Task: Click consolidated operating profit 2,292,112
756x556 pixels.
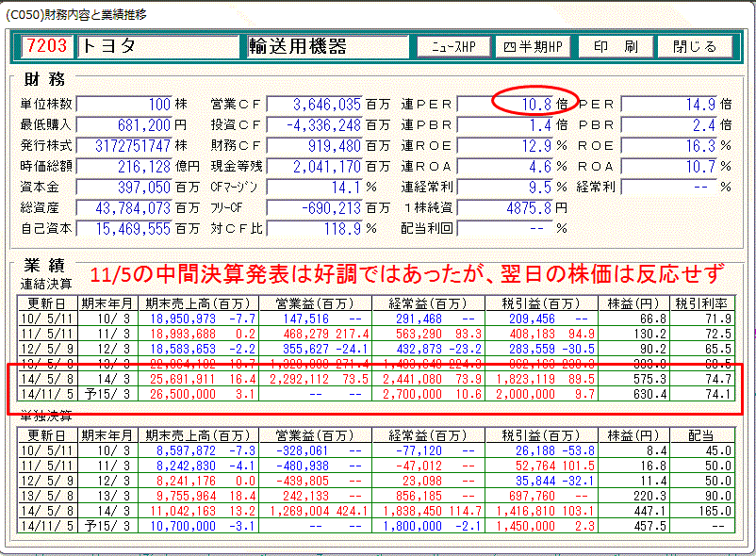Action: 299,379
